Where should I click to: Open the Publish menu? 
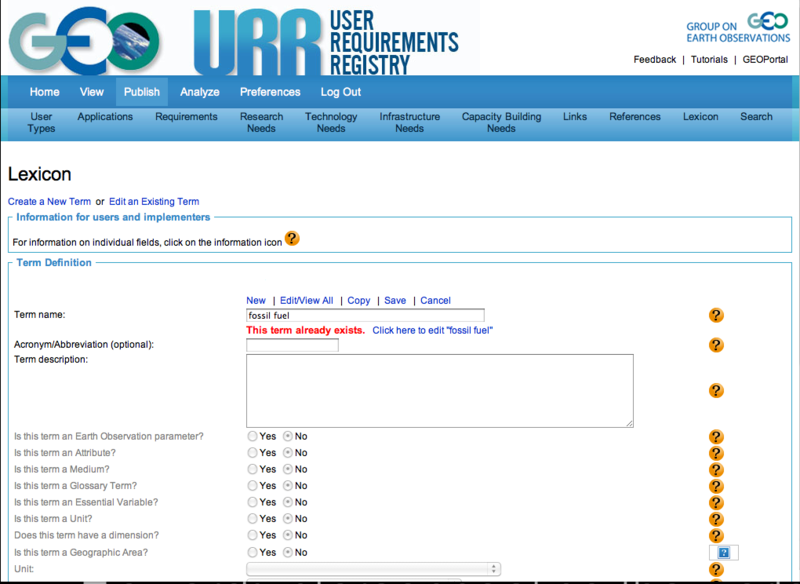point(142,92)
